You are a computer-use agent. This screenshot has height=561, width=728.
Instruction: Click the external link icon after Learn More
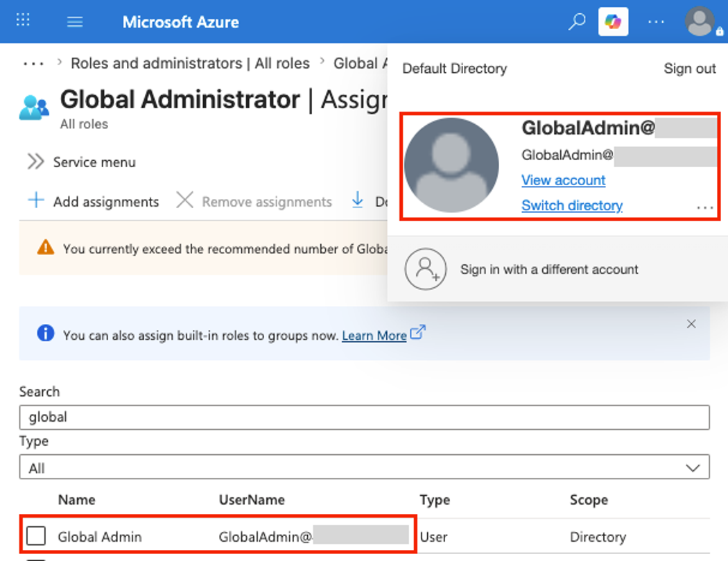point(418,332)
